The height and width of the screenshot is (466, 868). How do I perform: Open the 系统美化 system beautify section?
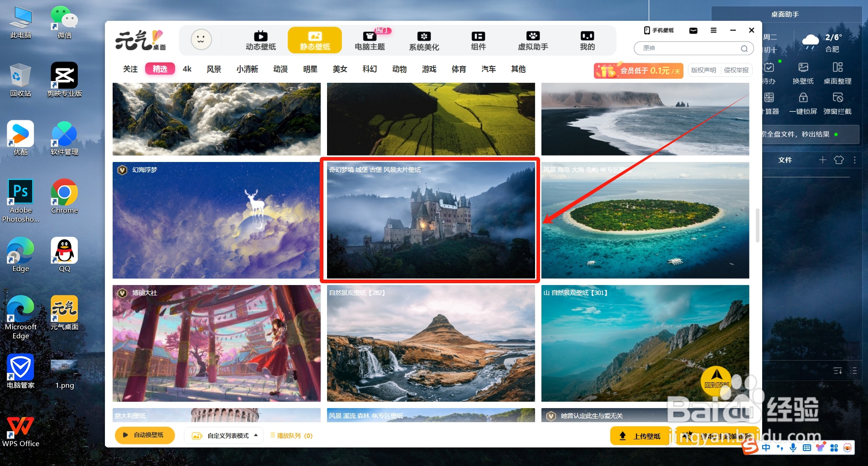424,40
